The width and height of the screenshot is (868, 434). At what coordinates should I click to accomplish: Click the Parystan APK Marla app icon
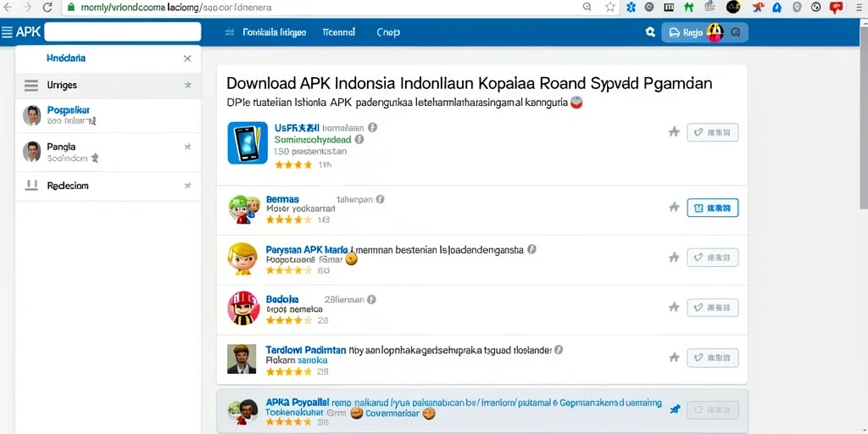pyautogui.click(x=242, y=259)
